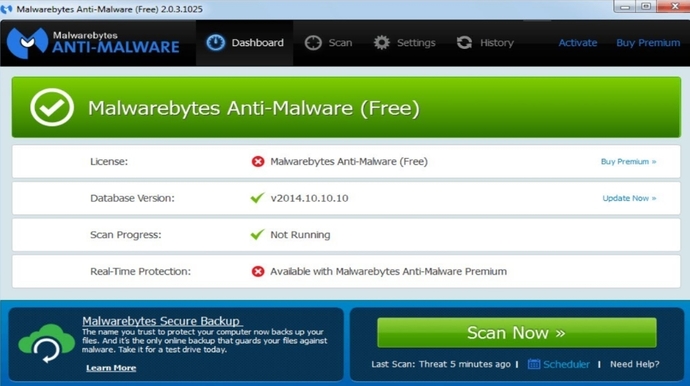Click the database version v2014.10.10.10
The width and height of the screenshot is (690, 386).
(309, 198)
